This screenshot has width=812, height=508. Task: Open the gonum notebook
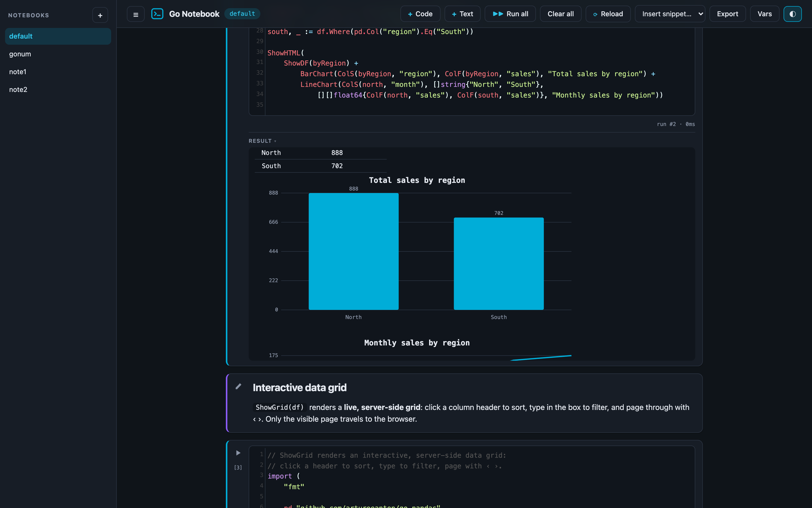pyautogui.click(x=58, y=54)
